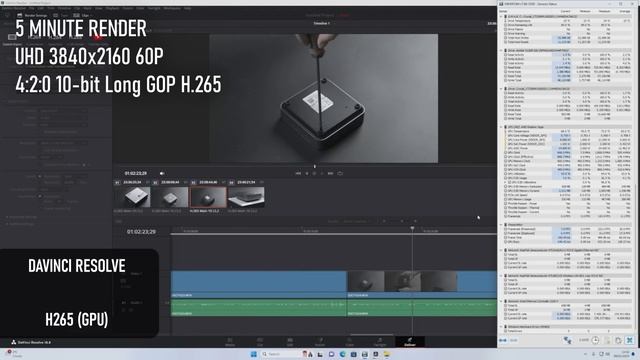
Task: Select the GPU Temperature row in HWiNFO
Action: click(569, 131)
